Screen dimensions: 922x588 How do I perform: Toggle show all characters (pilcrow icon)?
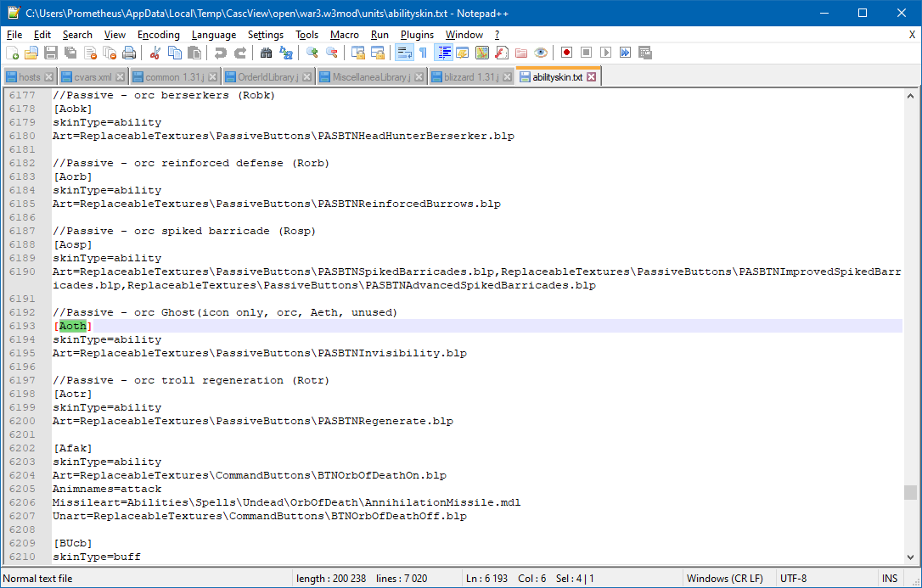tap(424, 53)
